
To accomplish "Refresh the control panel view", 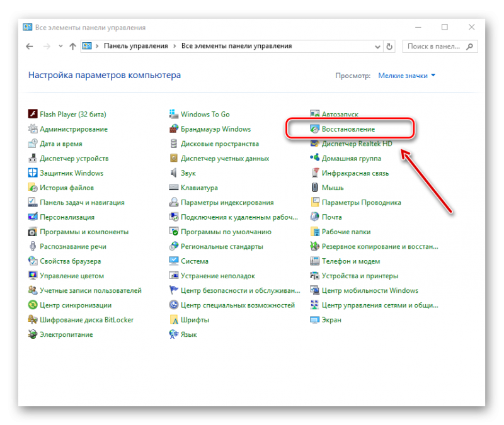I will click(389, 47).
